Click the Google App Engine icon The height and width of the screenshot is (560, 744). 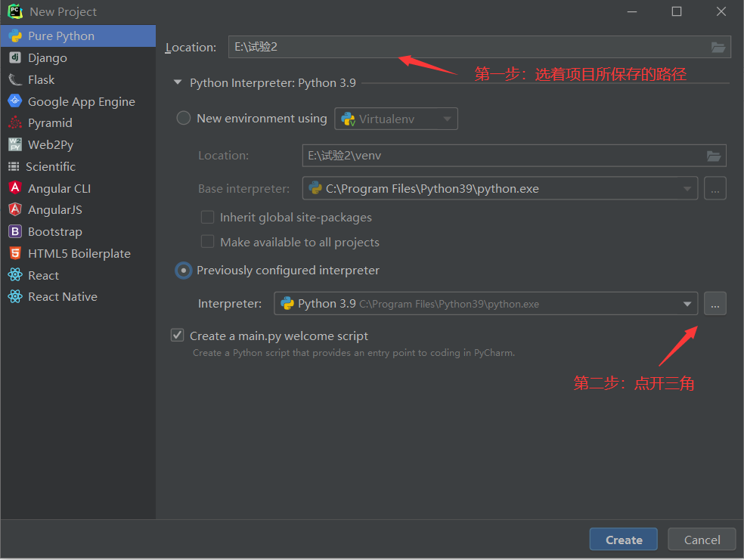click(x=15, y=101)
